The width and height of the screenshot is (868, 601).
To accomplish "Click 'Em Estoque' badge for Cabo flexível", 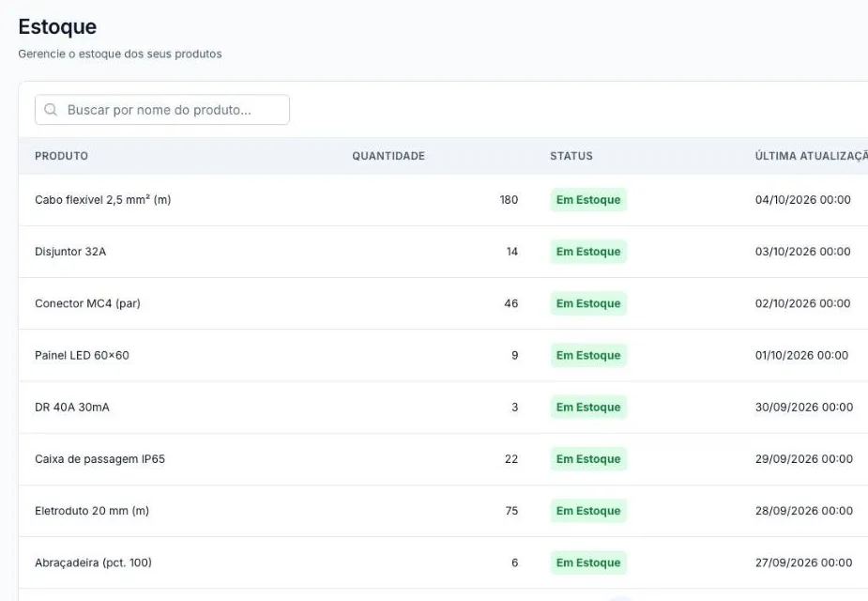I will (588, 200).
